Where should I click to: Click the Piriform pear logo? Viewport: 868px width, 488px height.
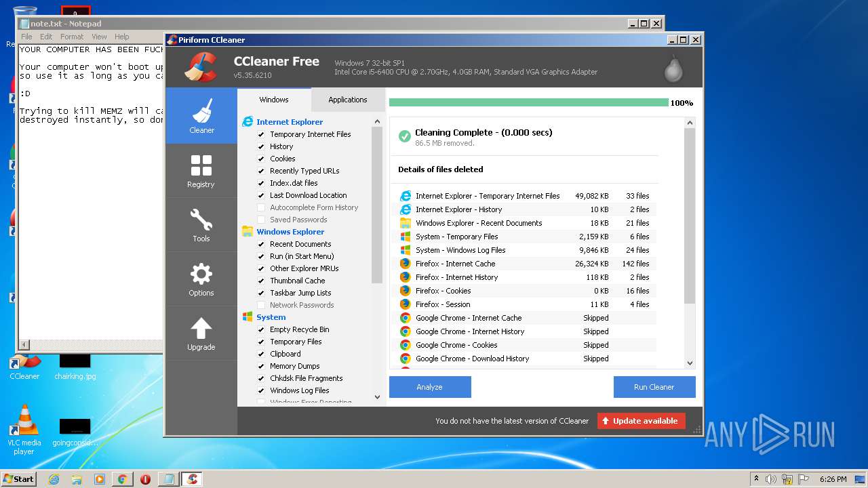coord(673,68)
